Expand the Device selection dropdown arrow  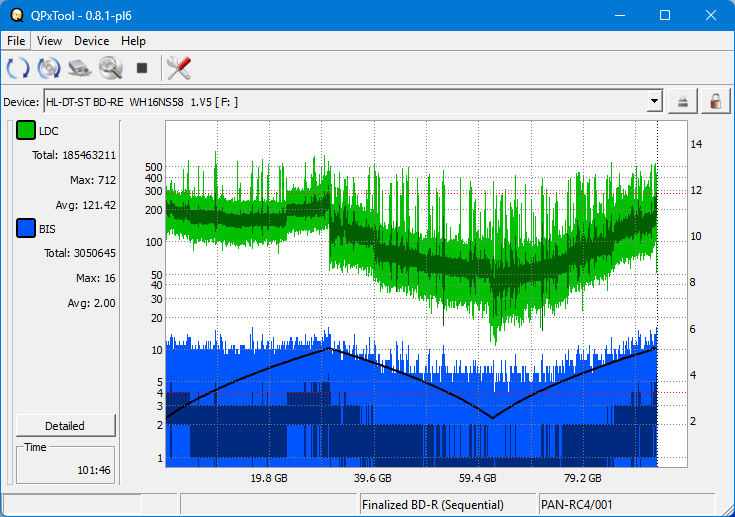click(x=654, y=101)
